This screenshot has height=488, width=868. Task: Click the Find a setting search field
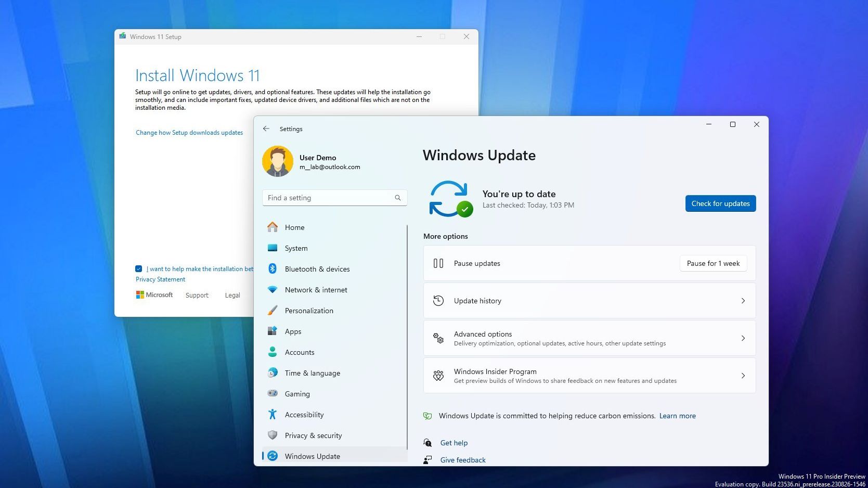click(x=335, y=198)
